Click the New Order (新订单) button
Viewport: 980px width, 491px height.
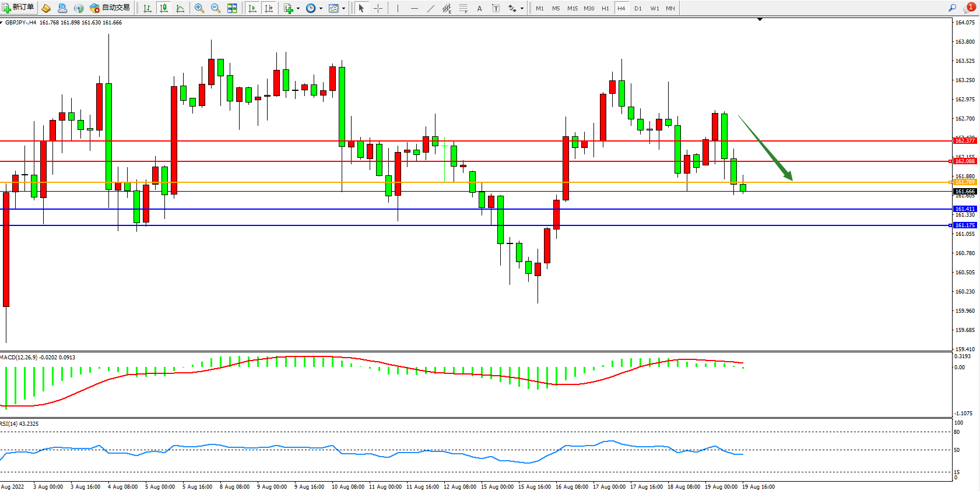18,8
